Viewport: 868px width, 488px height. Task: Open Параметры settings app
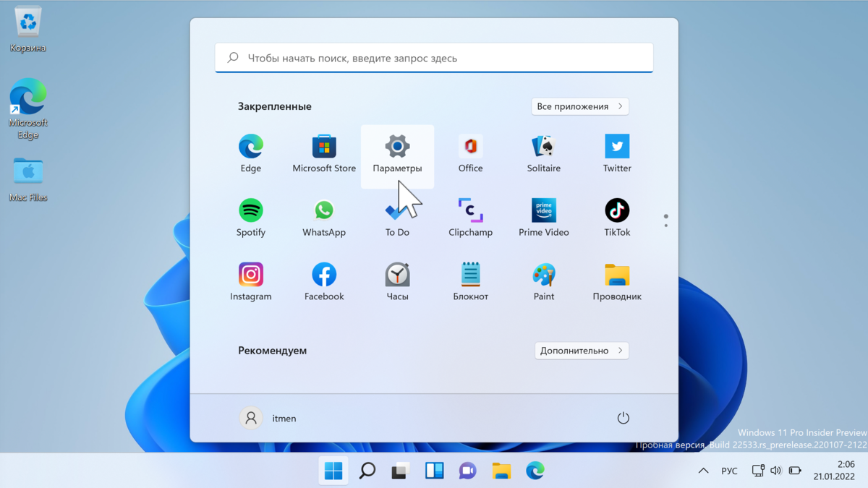pyautogui.click(x=397, y=155)
